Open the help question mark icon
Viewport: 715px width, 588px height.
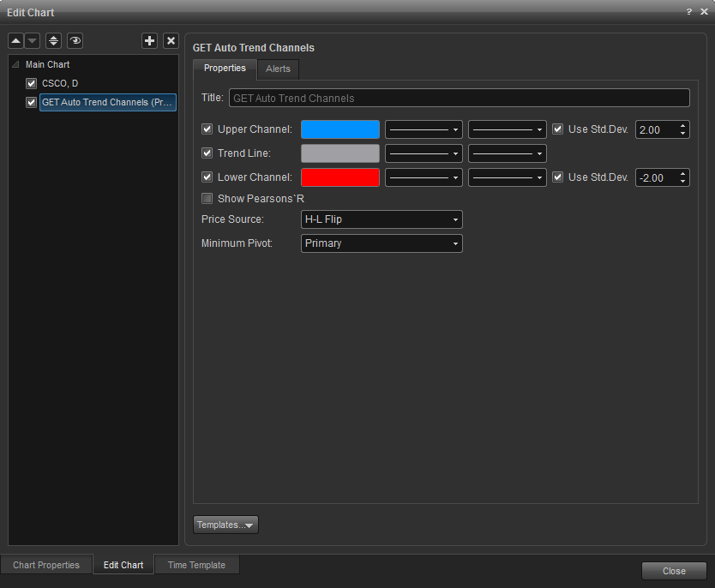click(689, 12)
